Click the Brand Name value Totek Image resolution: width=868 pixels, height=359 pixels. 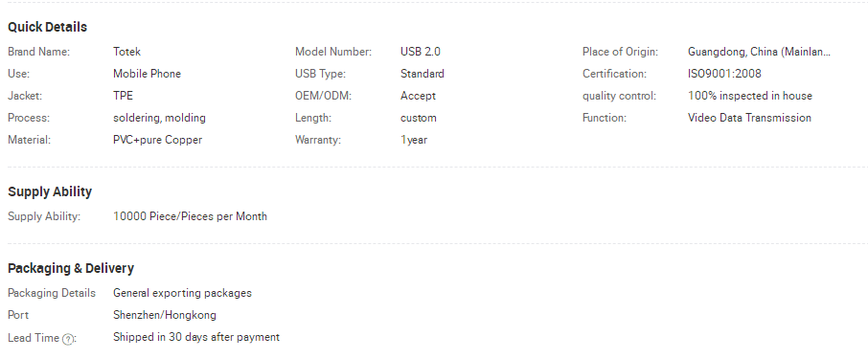pyautogui.click(x=126, y=52)
